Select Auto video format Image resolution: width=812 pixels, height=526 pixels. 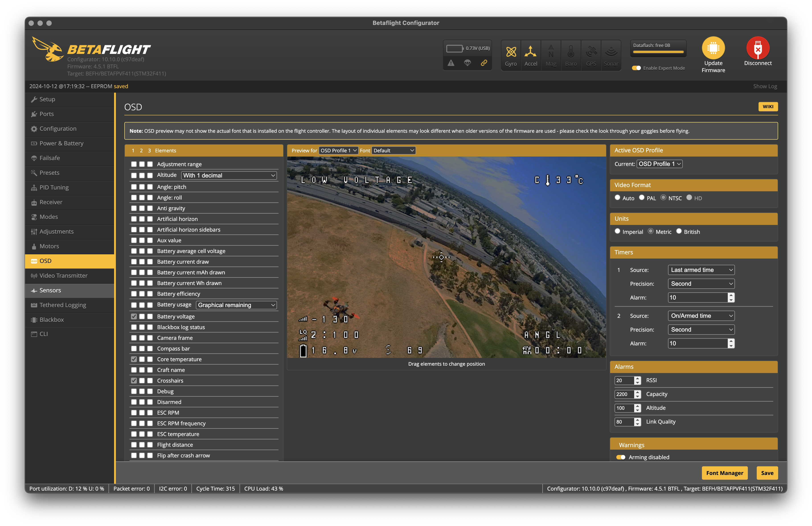617,197
